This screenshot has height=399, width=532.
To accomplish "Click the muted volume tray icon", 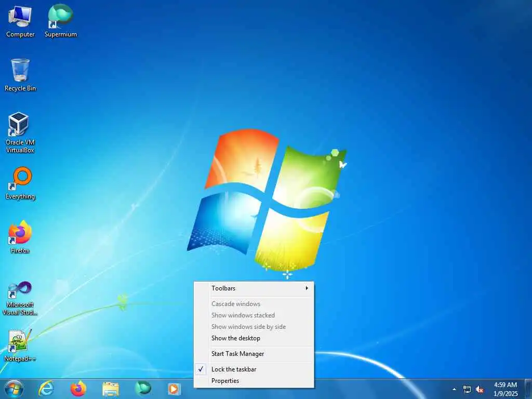I will pos(480,390).
